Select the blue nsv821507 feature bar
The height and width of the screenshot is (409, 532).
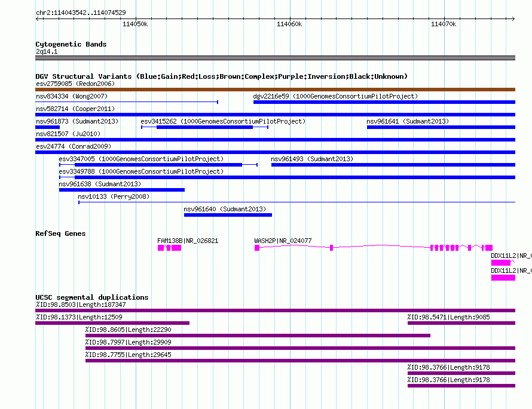click(x=275, y=140)
